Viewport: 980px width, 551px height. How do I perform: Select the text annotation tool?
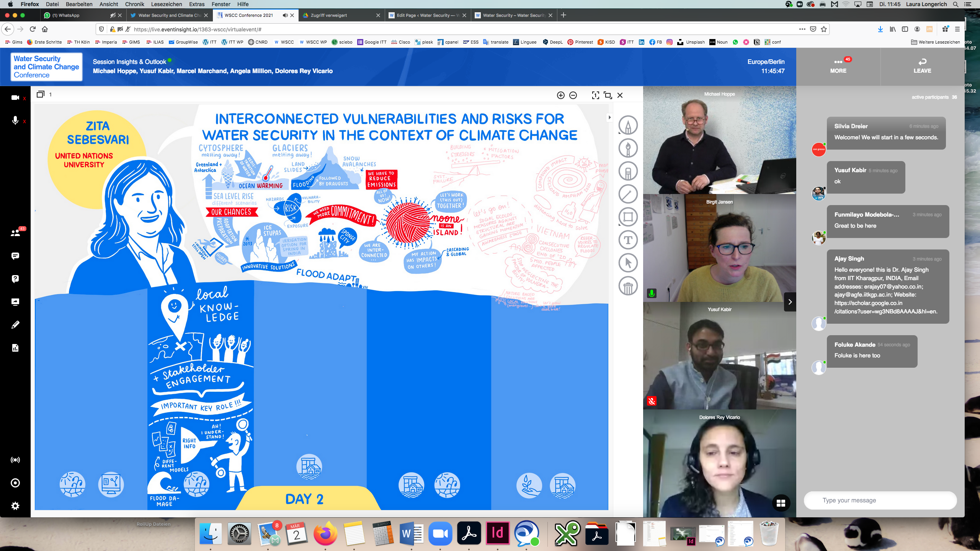pos(628,240)
